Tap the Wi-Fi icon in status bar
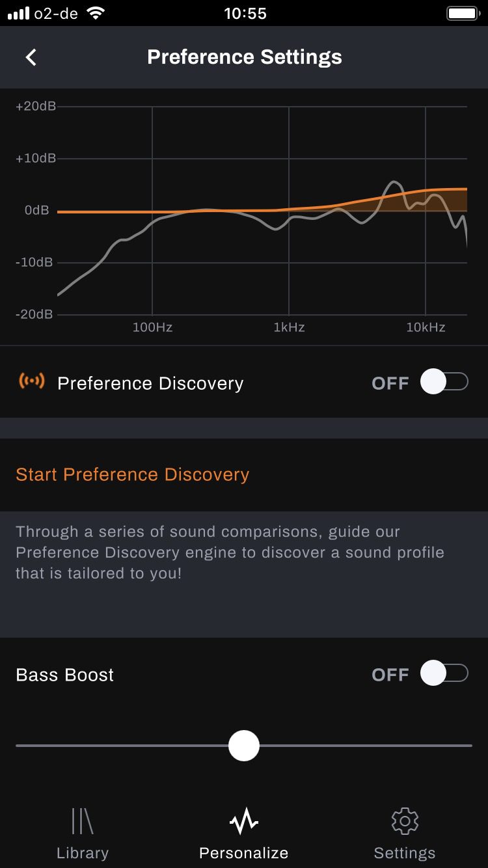This screenshot has height=868, width=488. 96,14
